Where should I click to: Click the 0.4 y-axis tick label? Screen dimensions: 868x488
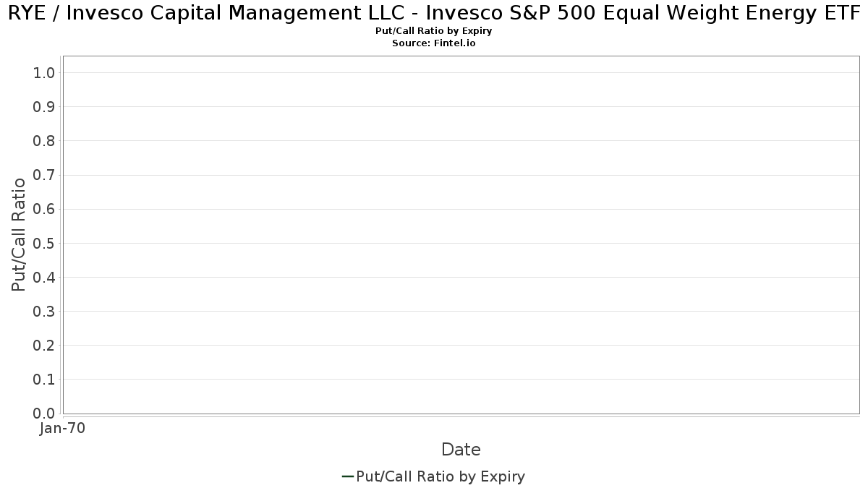click(x=44, y=277)
